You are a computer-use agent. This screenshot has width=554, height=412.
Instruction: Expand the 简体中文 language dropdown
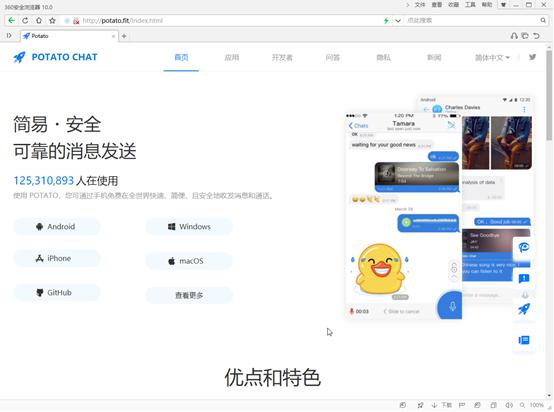click(492, 58)
